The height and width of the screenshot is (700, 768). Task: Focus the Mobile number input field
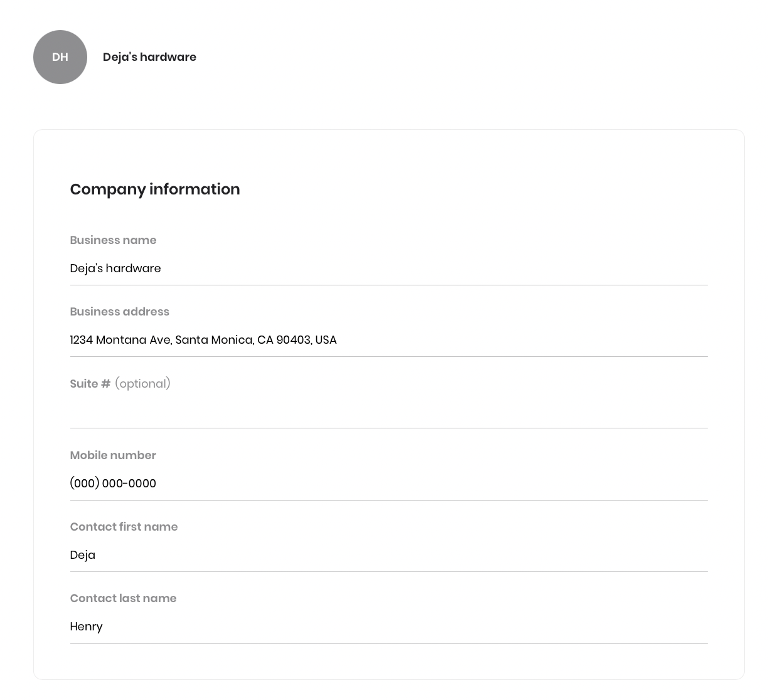389,484
